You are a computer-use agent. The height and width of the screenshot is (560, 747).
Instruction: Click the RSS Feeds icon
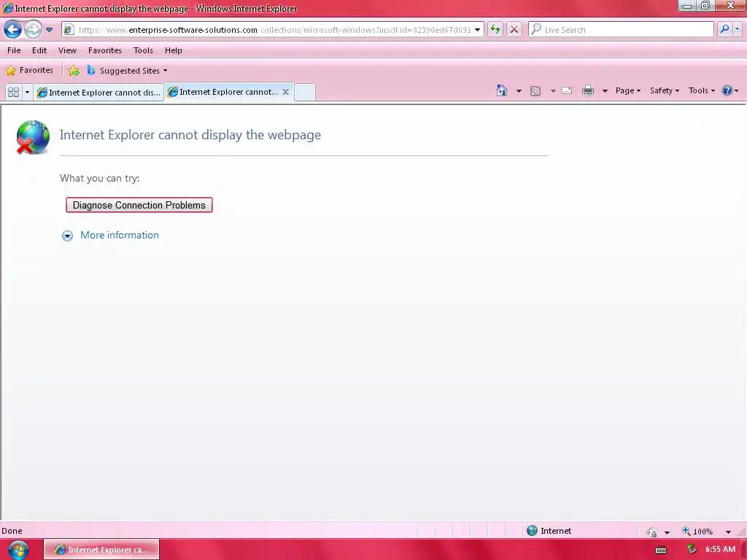[x=535, y=91]
